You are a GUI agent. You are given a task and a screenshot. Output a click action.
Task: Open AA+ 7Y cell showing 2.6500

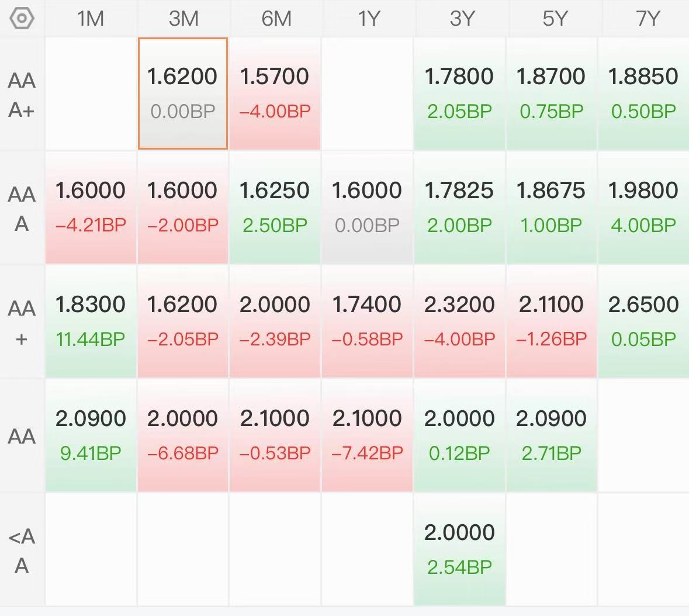point(644,321)
